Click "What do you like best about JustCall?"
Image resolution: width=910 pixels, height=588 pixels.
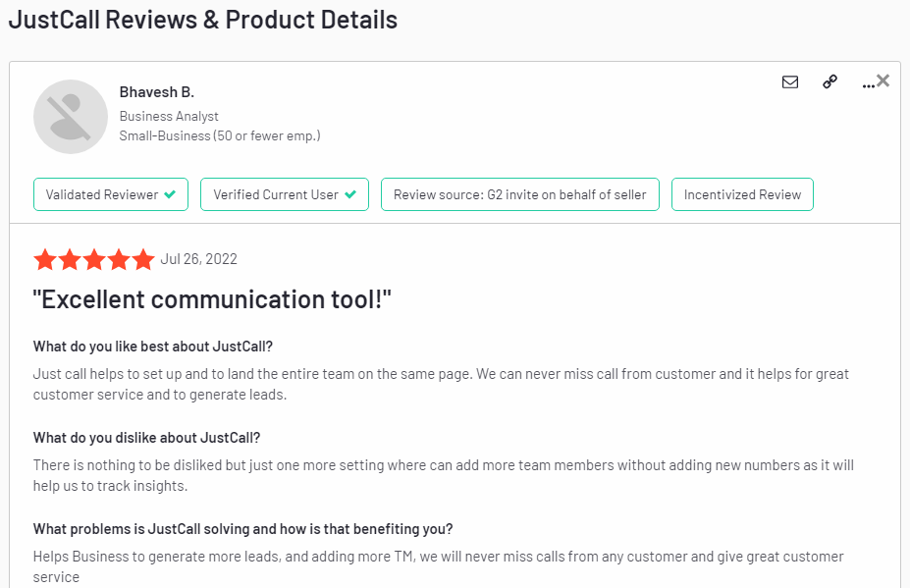pos(152,347)
